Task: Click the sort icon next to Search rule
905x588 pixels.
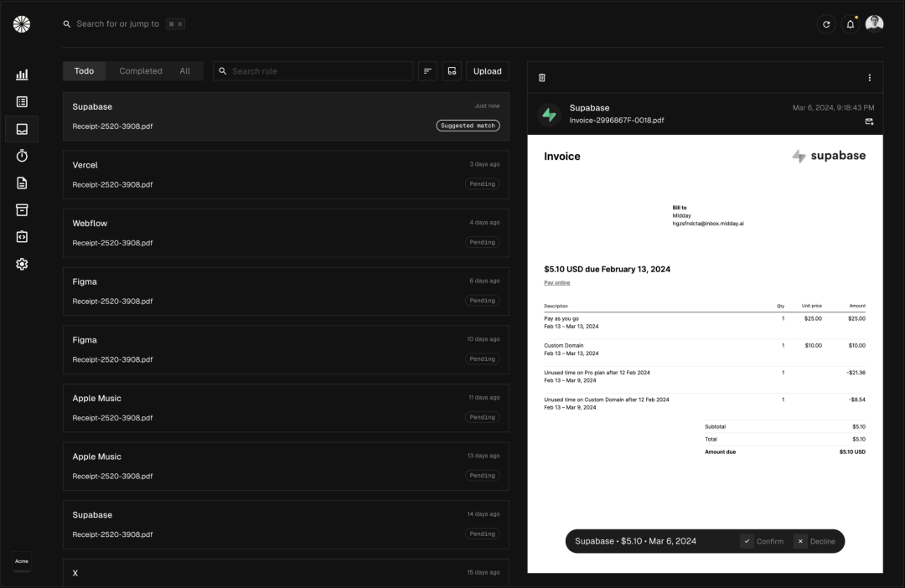Action: point(427,70)
